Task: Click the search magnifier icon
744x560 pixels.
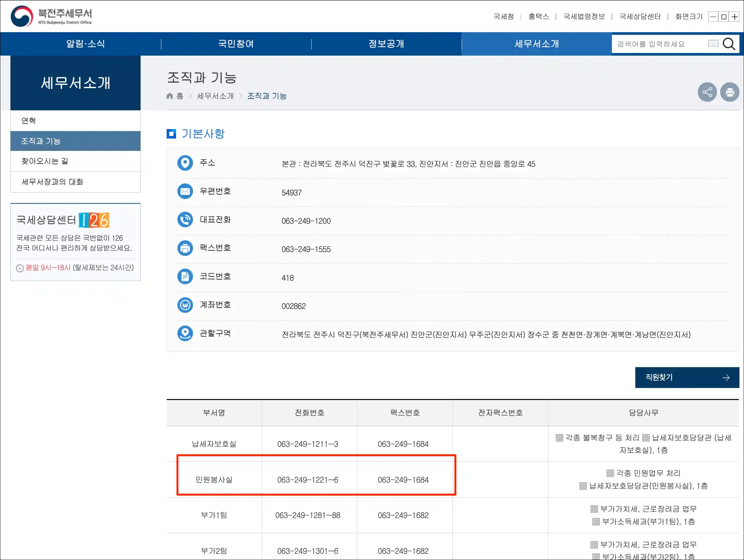Action: point(728,44)
